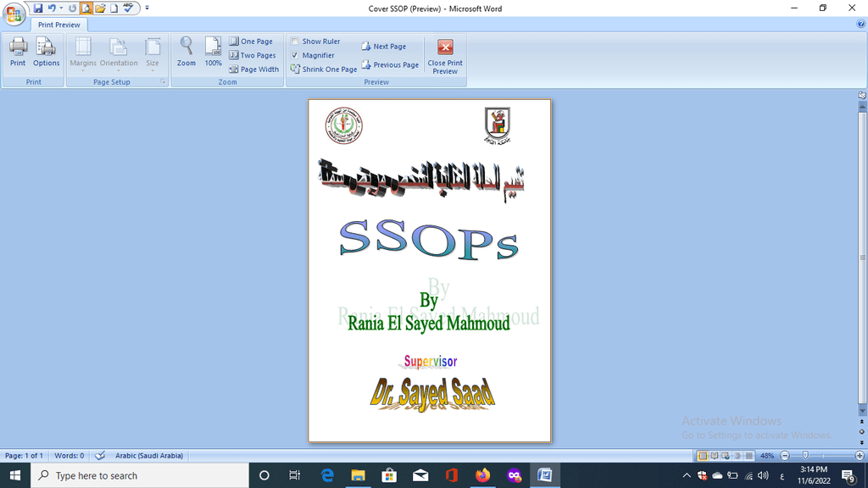Launch Microsoft Edge from taskbar

(x=327, y=475)
